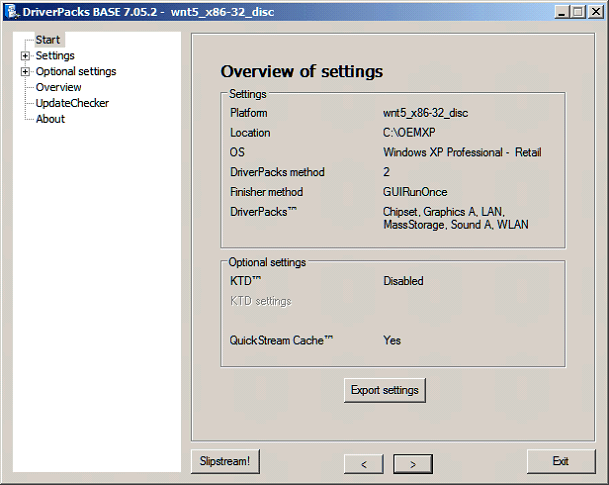Select the Settings tree item label
Screen dimensions: 609x485
[x=55, y=56]
